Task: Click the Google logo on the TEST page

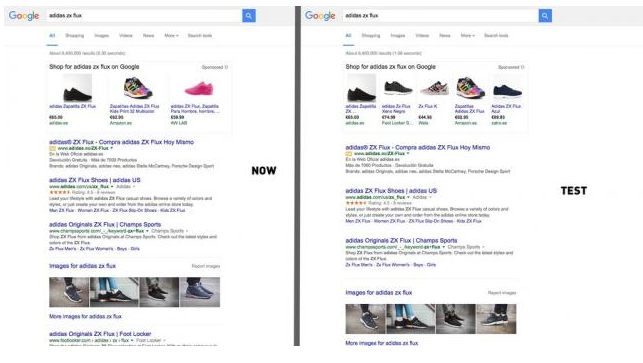Action: pyautogui.click(x=320, y=16)
